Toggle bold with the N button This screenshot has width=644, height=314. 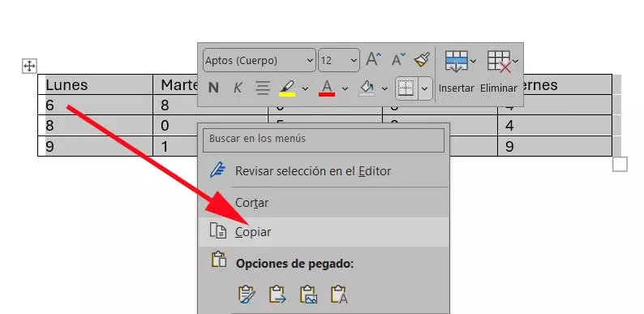point(213,88)
